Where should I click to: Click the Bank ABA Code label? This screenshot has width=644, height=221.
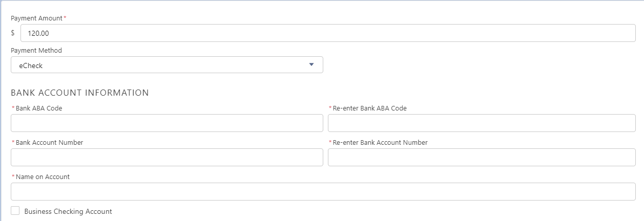[39, 108]
